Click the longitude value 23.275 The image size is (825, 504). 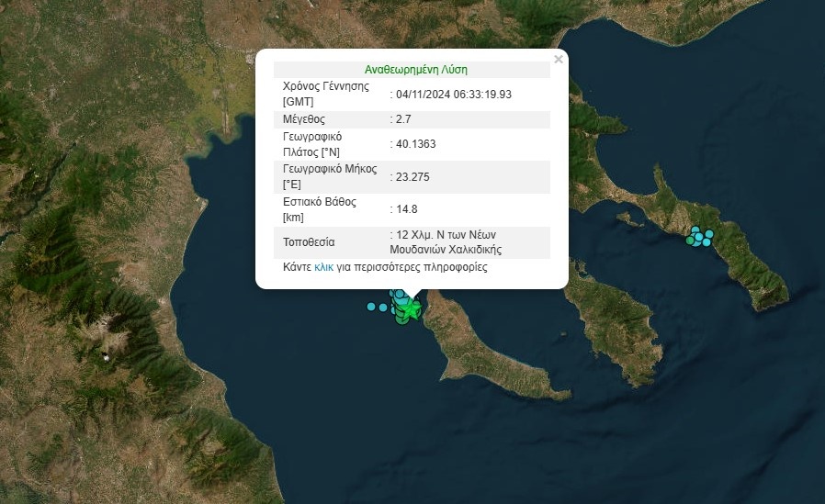tap(410, 177)
